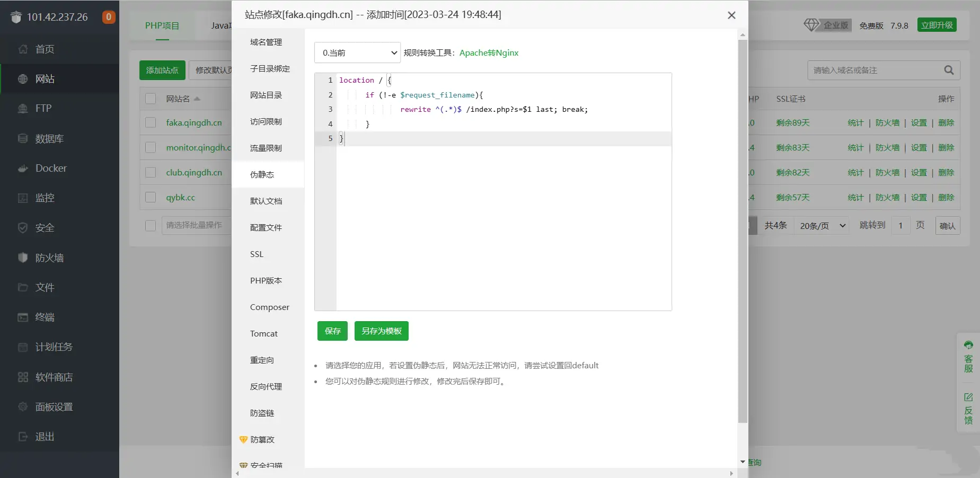Click the 软件商店 grid icon in sidebar
This screenshot has width=980, height=478.
click(x=23, y=377)
